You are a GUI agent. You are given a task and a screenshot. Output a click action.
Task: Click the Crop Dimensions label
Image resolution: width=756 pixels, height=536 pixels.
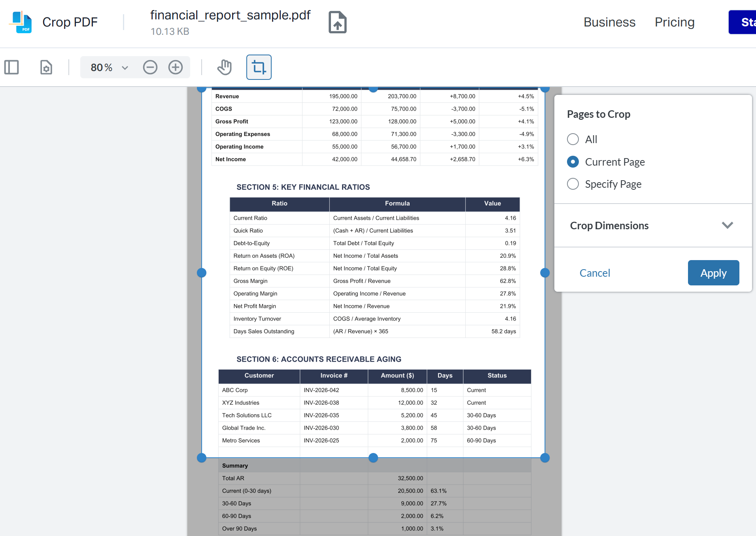click(x=609, y=226)
